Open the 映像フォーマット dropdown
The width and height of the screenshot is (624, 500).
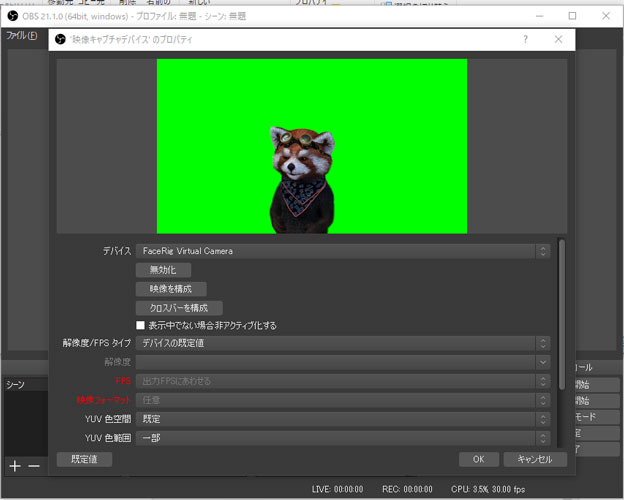(x=343, y=400)
